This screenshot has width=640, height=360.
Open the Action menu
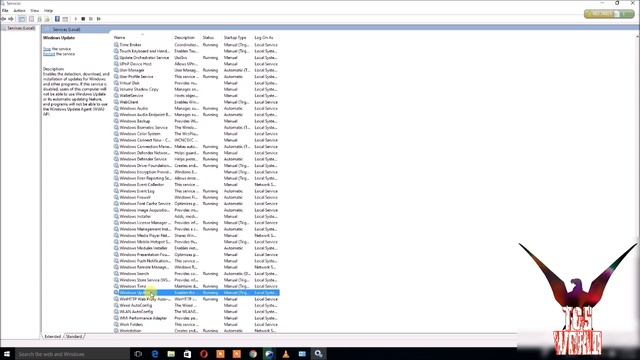[x=19, y=10]
